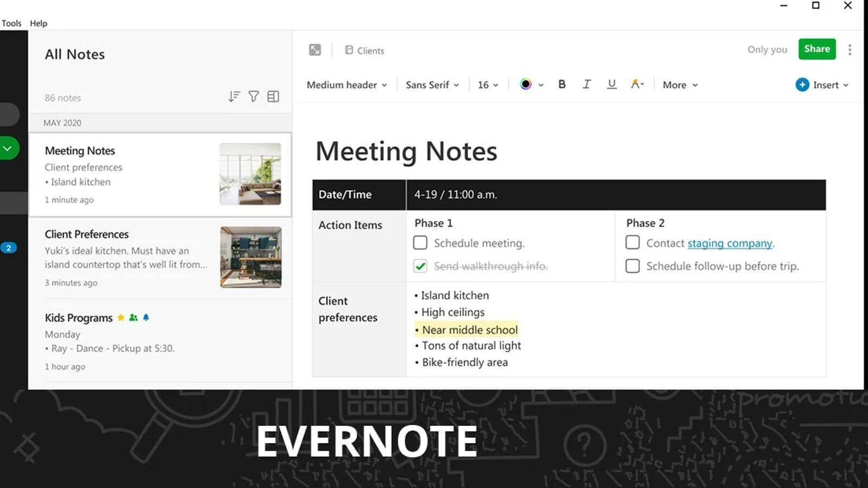868x488 pixels.
Task: Open the staging company hyperlink
Action: [730, 243]
